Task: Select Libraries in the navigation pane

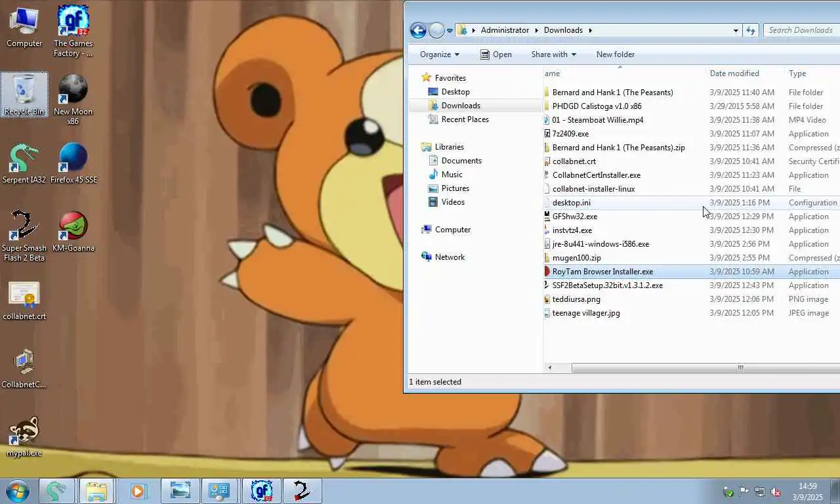Action: (450, 147)
